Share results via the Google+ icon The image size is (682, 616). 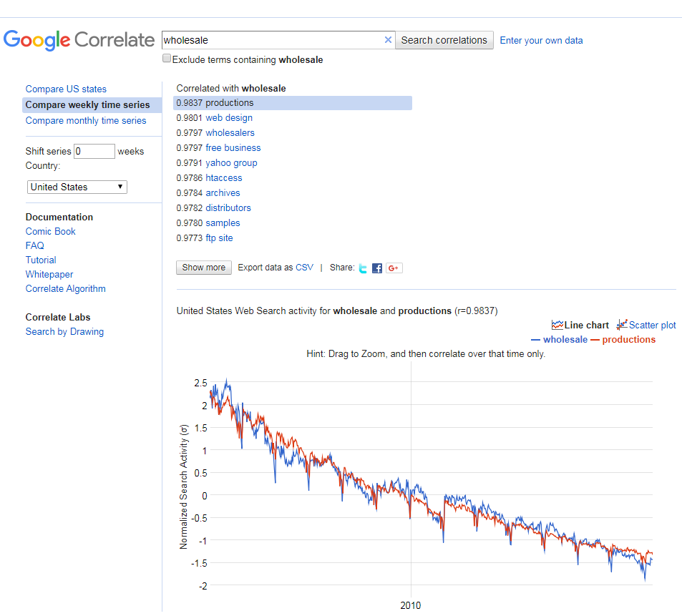pyautogui.click(x=394, y=268)
